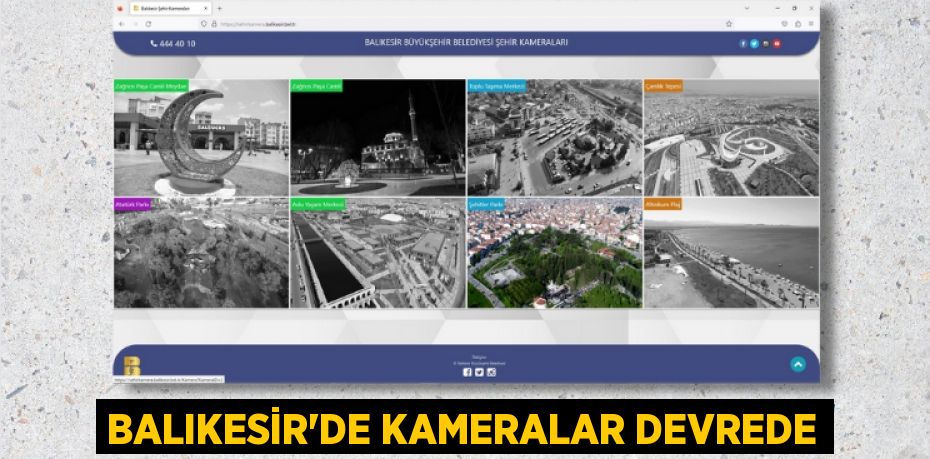930x459 pixels.
Task: Click the YouTube icon in the header
Action: (x=777, y=44)
